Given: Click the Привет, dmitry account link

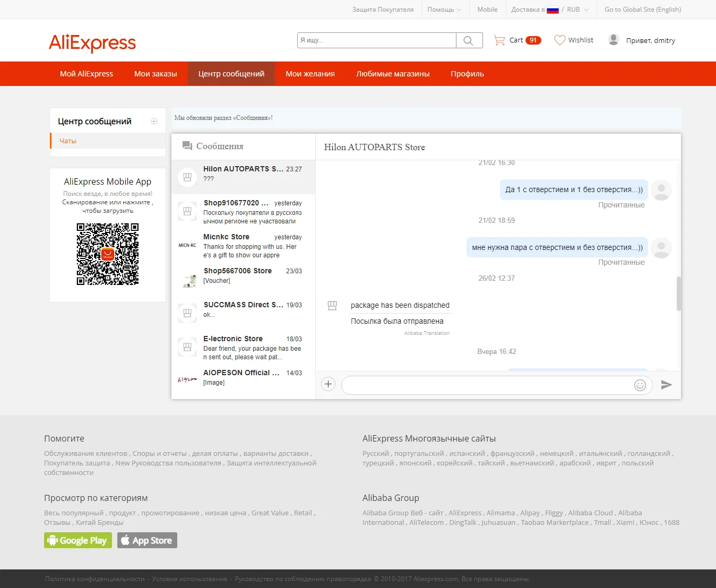Looking at the screenshot, I should (x=651, y=40).
